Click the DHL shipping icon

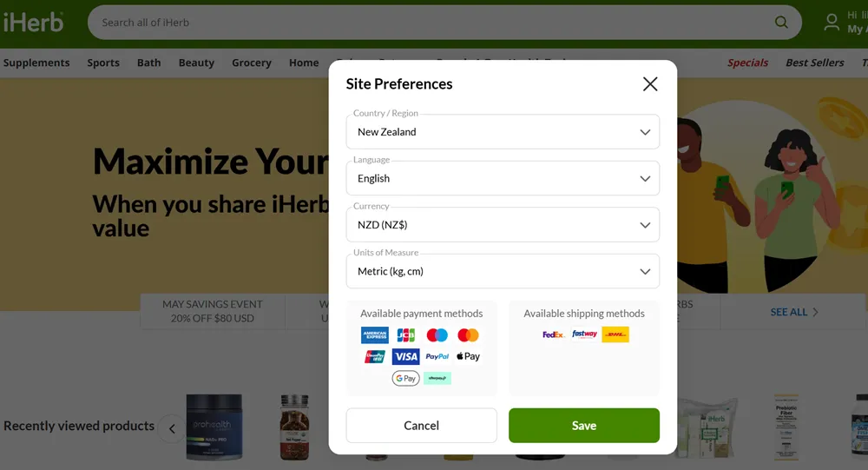coord(615,334)
